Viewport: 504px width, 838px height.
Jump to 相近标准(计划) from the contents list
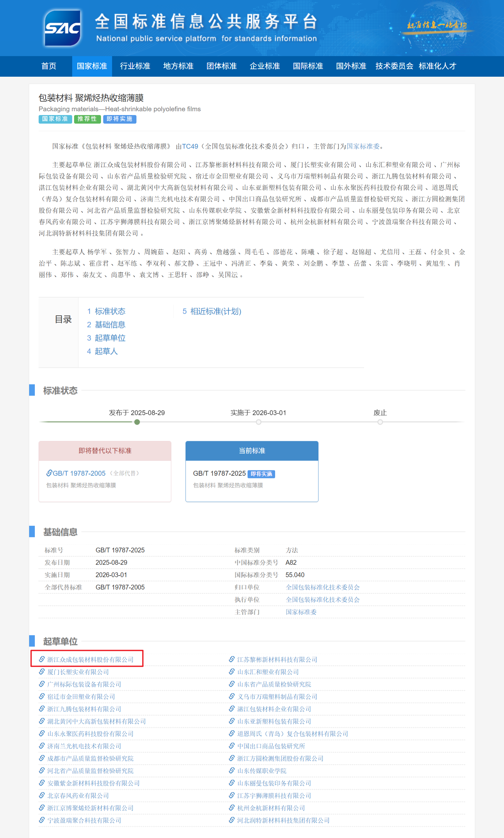click(x=215, y=311)
